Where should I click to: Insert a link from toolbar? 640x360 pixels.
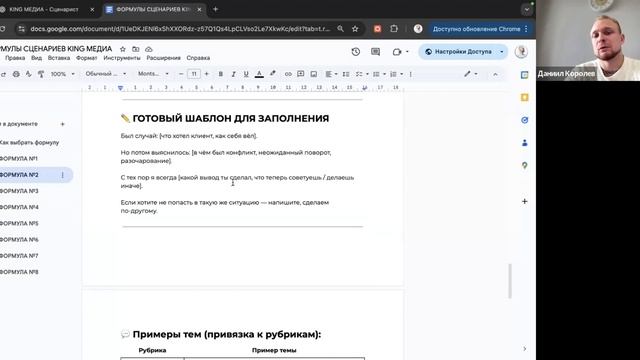pos(288,74)
